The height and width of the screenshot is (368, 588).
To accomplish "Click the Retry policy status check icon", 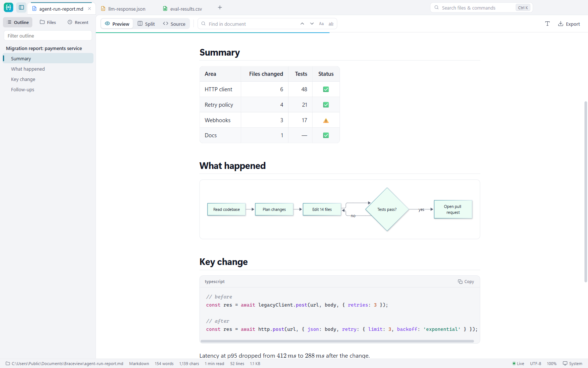I will [x=326, y=105].
